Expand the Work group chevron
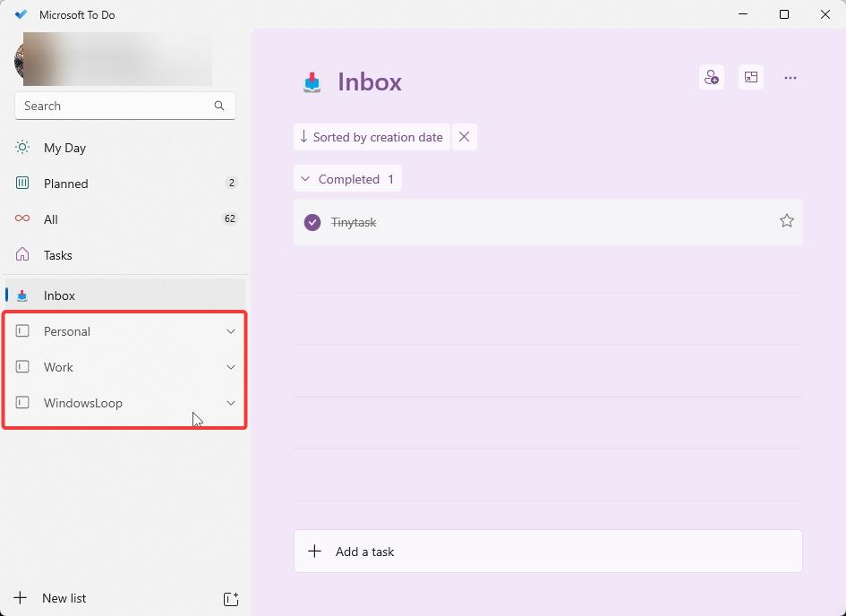The width and height of the screenshot is (846, 616). coord(231,367)
